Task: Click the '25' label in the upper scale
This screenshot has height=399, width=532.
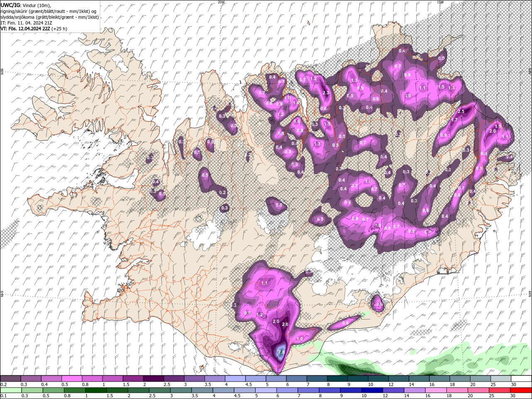Action: coord(493,384)
